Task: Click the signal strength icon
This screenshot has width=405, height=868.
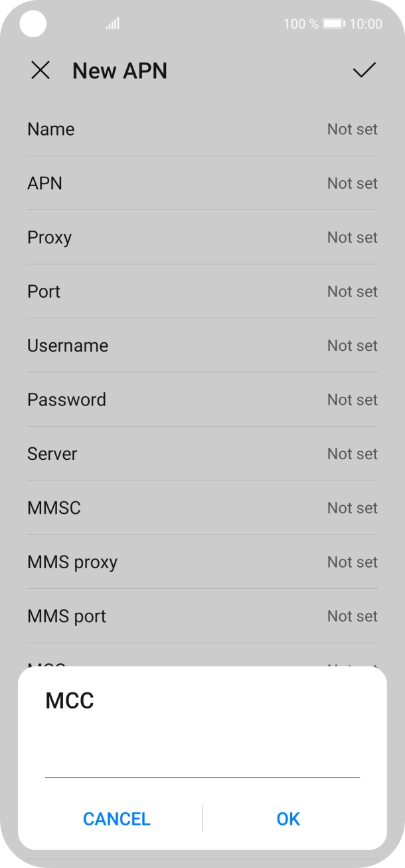Action: [112, 23]
